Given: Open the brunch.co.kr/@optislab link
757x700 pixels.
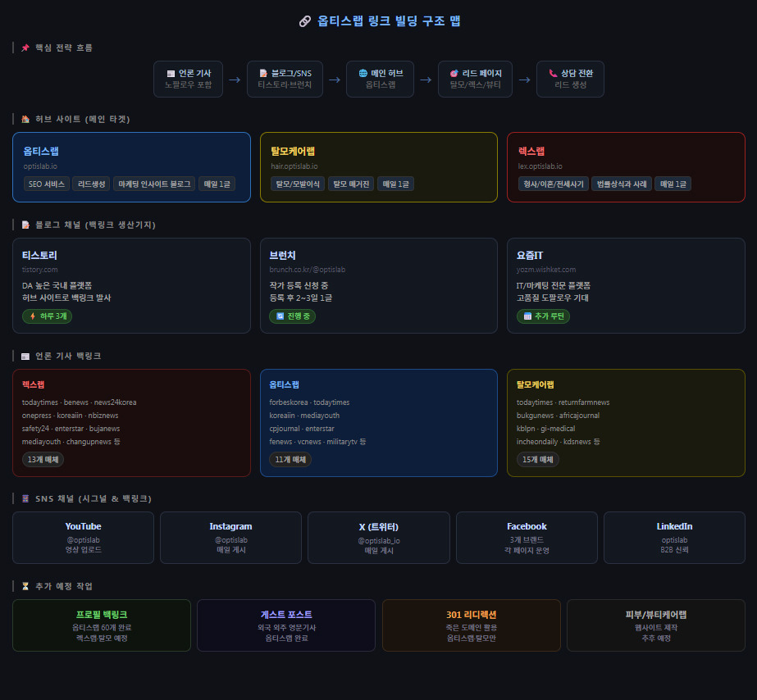Looking at the screenshot, I should [x=307, y=270].
